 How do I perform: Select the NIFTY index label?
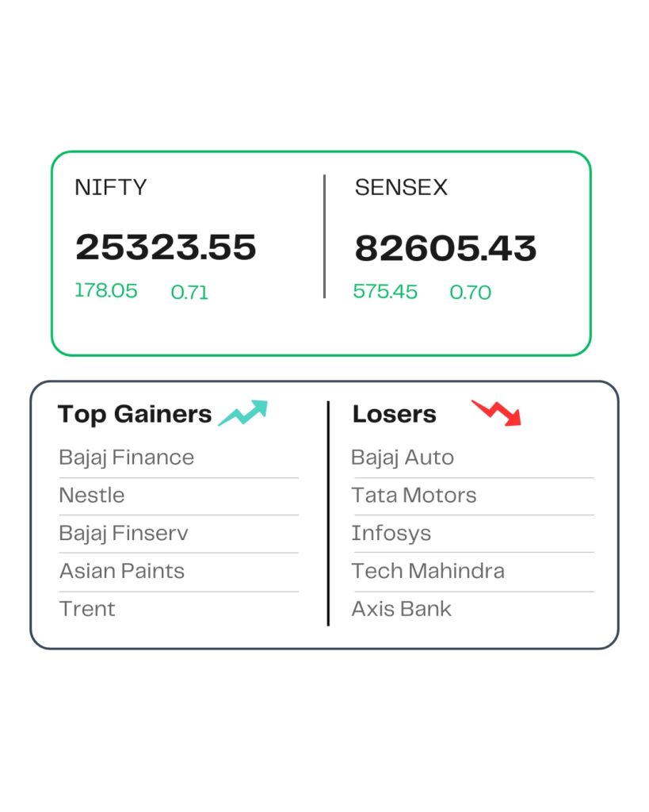pyautogui.click(x=111, y=188)
